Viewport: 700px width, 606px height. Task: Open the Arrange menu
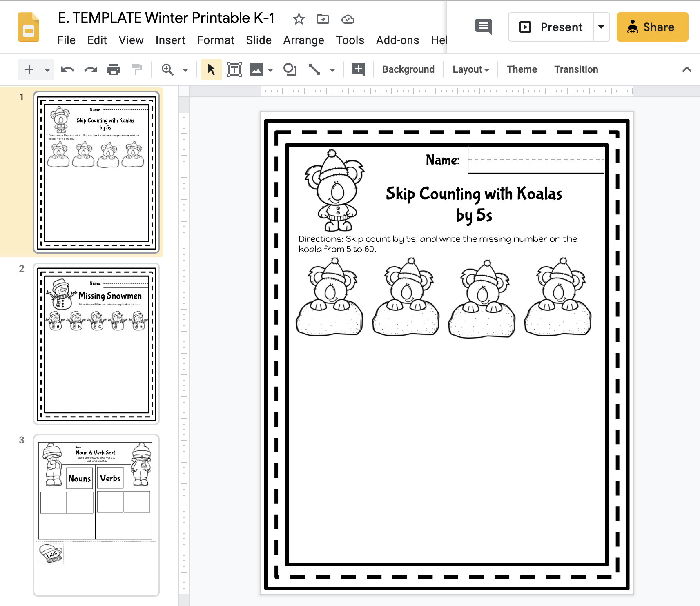pyautogui.click(x=303, y=40)
